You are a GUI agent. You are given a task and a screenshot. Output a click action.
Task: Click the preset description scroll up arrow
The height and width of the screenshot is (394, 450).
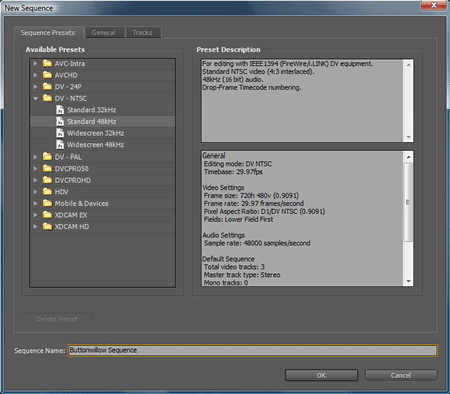tap(409, 65)
